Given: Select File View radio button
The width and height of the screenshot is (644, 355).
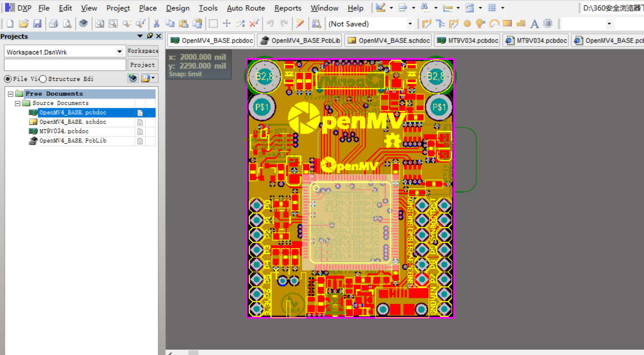Looking at the screenshot, I should point(7,79).
